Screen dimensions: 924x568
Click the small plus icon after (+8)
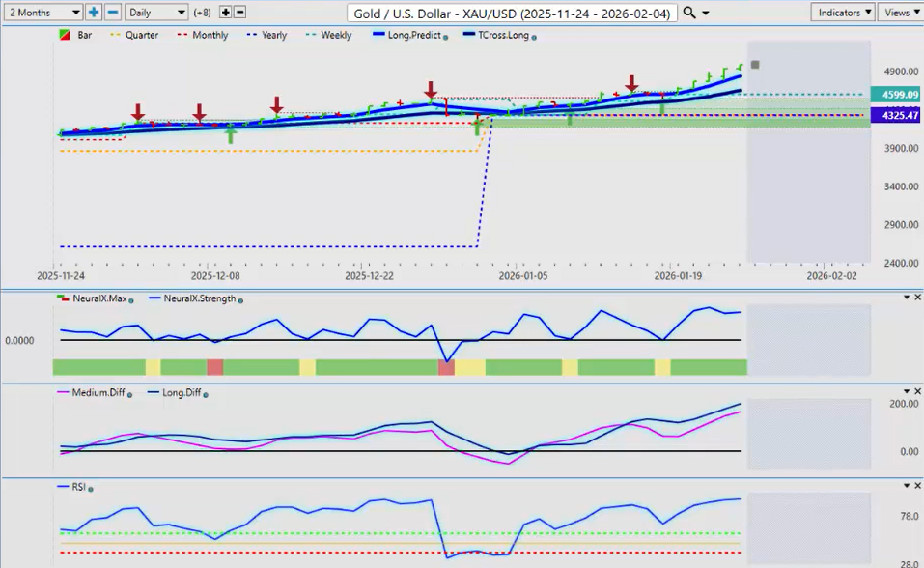[x=226, y=13]
